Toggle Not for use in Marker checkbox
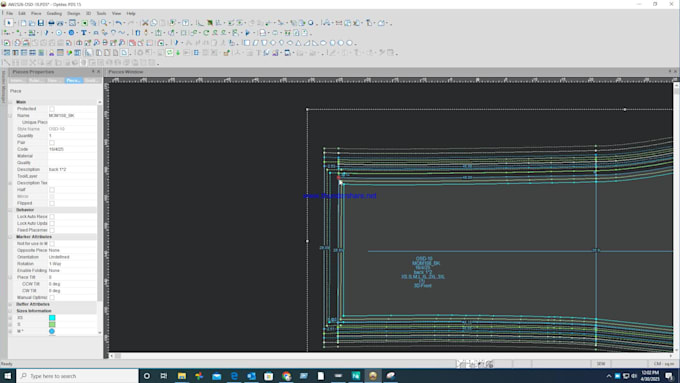Image resolution: width=680 pixels, height=383 pixels. 52,243
